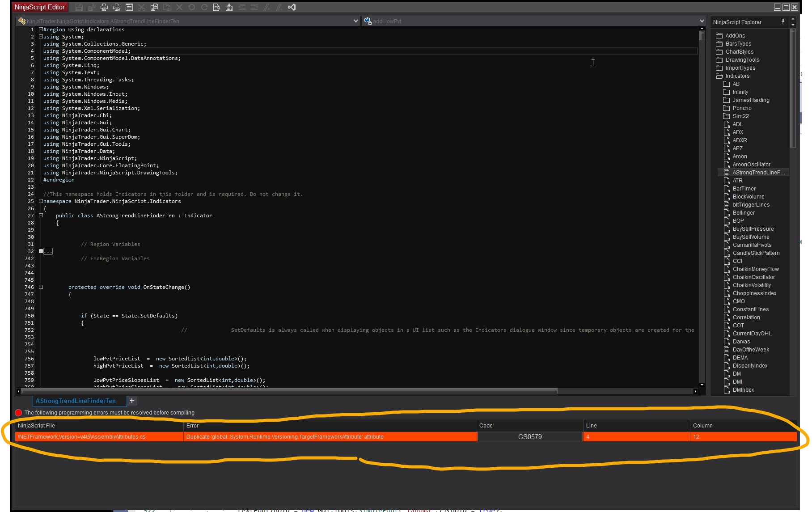Viewport: 812px width, 512px height.
Task: Open Find and Replace from toolbar
Action: tap(217, 7)
